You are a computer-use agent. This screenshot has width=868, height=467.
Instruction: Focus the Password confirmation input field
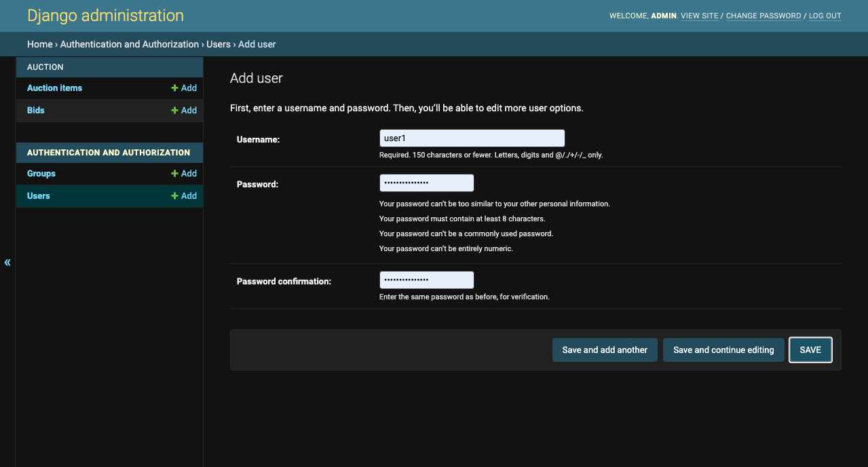coord(426,280)
